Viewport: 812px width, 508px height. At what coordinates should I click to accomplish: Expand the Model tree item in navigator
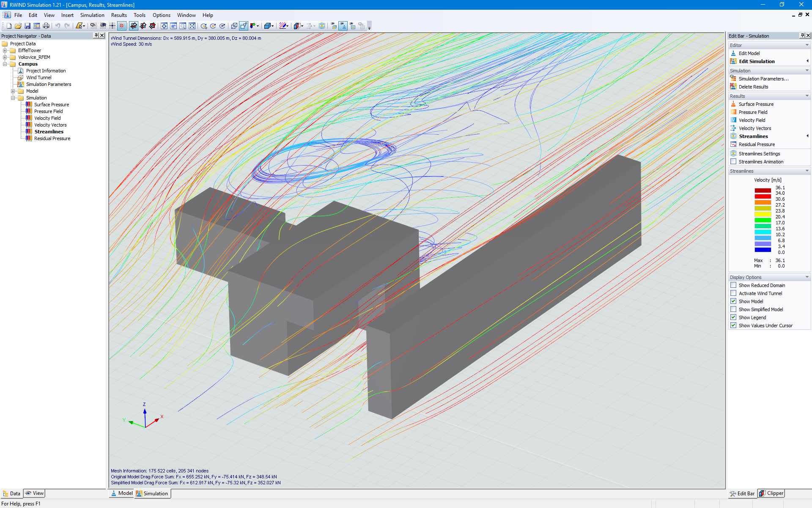click(x=13, y=91)
